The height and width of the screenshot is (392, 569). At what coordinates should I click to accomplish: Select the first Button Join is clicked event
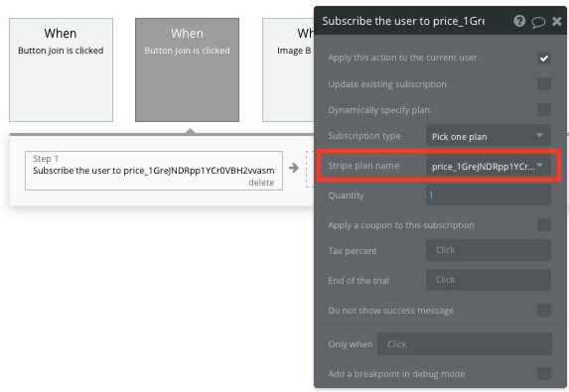click(61, 70)
